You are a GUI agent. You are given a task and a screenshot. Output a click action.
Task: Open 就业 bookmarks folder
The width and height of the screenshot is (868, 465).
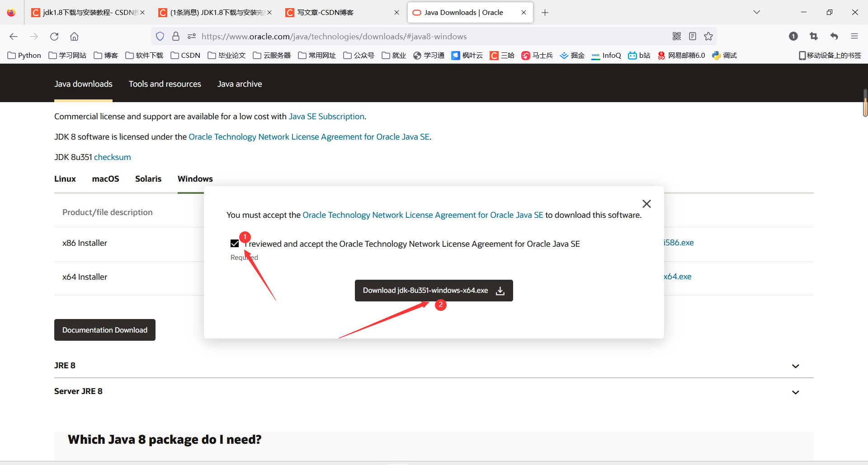point(394,56)
